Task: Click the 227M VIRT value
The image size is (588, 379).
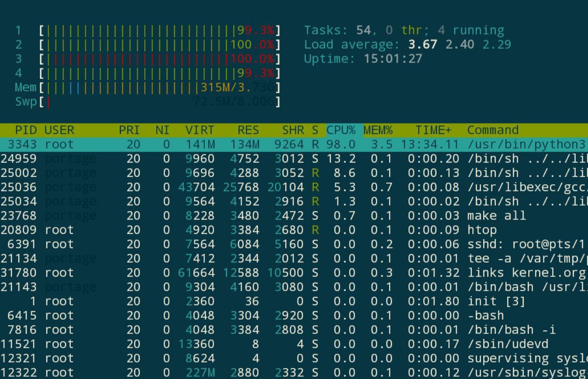Action: coord(200,372)
